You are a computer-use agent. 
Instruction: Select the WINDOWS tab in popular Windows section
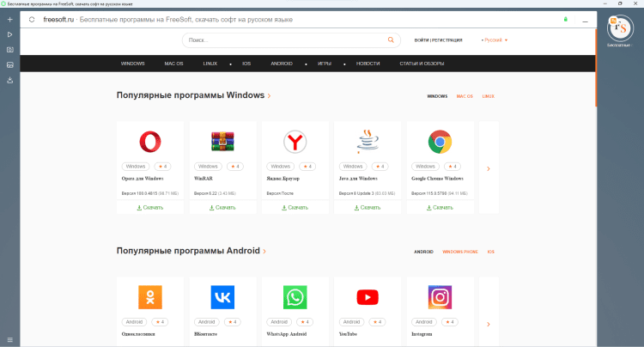(437, 96)
